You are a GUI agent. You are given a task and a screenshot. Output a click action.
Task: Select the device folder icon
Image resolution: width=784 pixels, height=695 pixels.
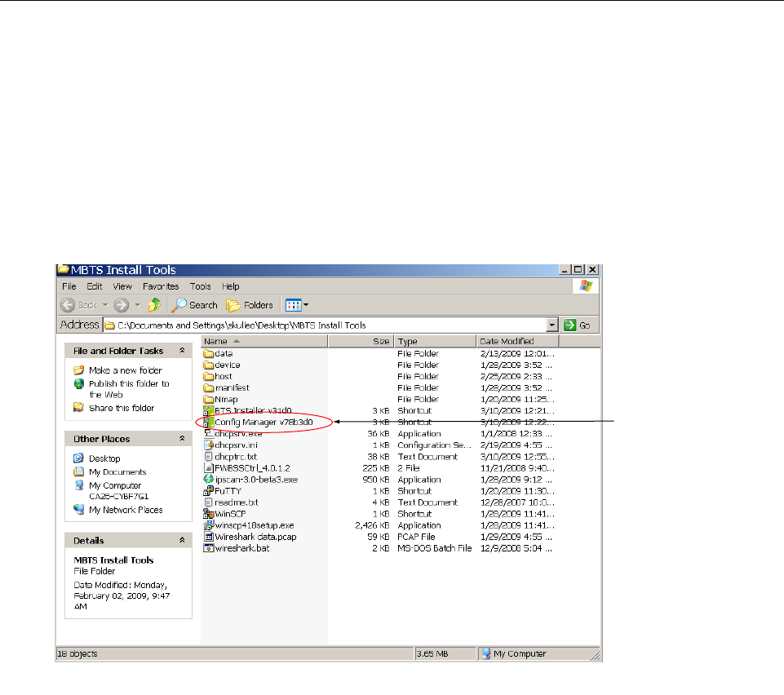pos(209,365)
